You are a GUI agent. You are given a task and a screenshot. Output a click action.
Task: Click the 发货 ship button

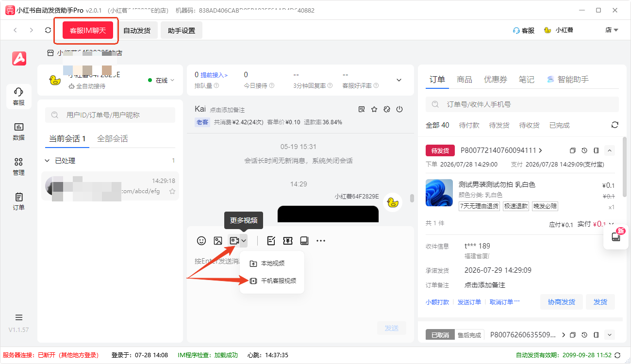[x=600, y=302]
